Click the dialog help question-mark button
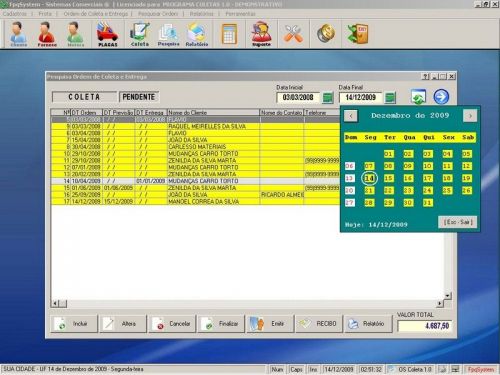500x375 pixels. 425,77
